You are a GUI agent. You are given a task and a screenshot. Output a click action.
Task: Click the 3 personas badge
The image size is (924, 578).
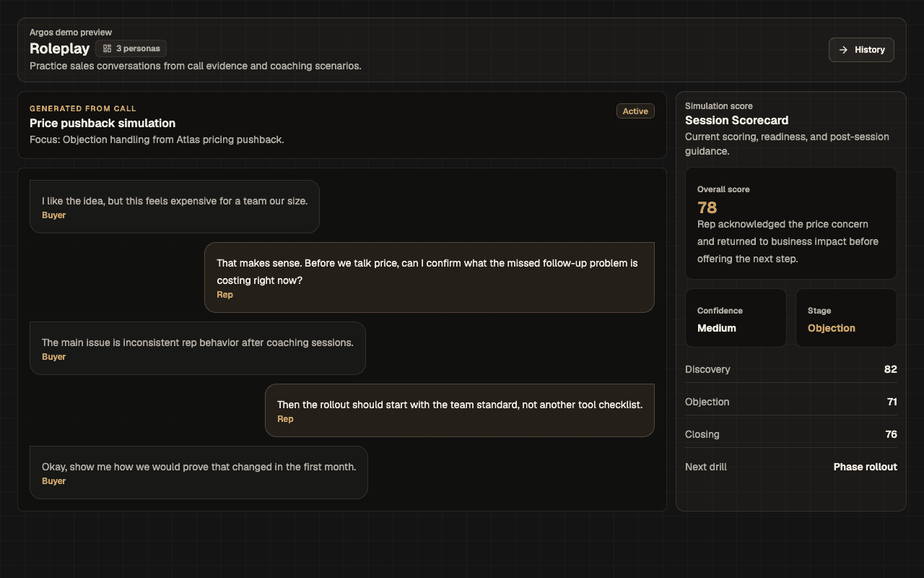[x=131, y=48]
